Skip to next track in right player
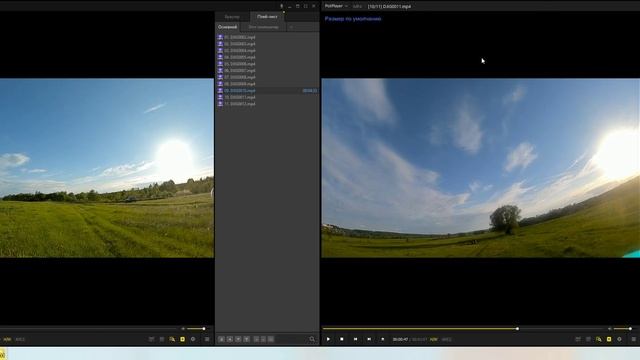 click(369, 339)
